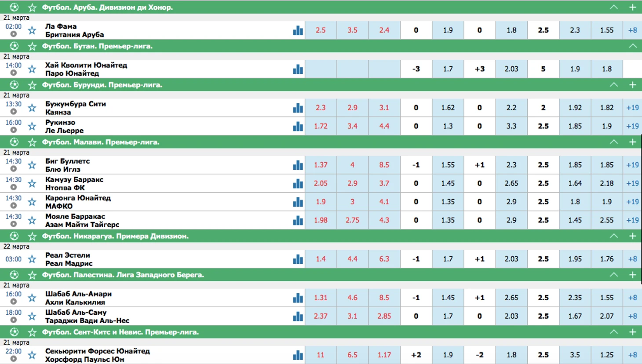Open statistics chart for Шабаб Аль-Саму match
Viewport: 642px width, 364px height.
[x=298, y=316]
